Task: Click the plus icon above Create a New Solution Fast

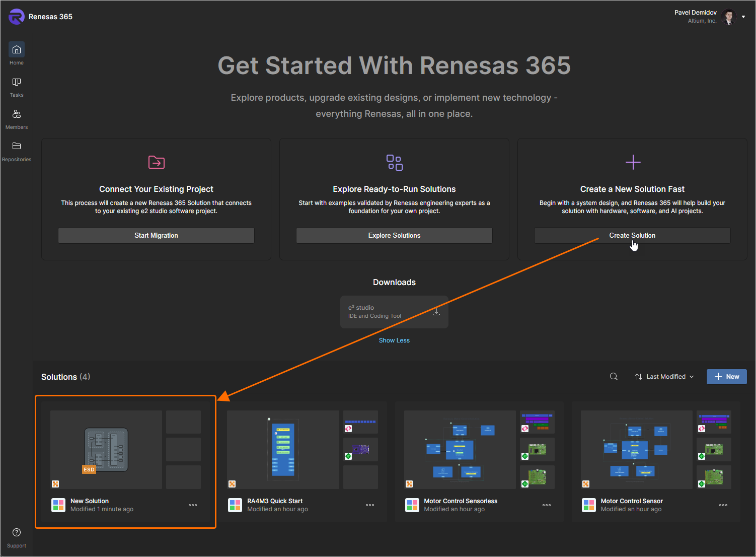Action: point(633,162)
